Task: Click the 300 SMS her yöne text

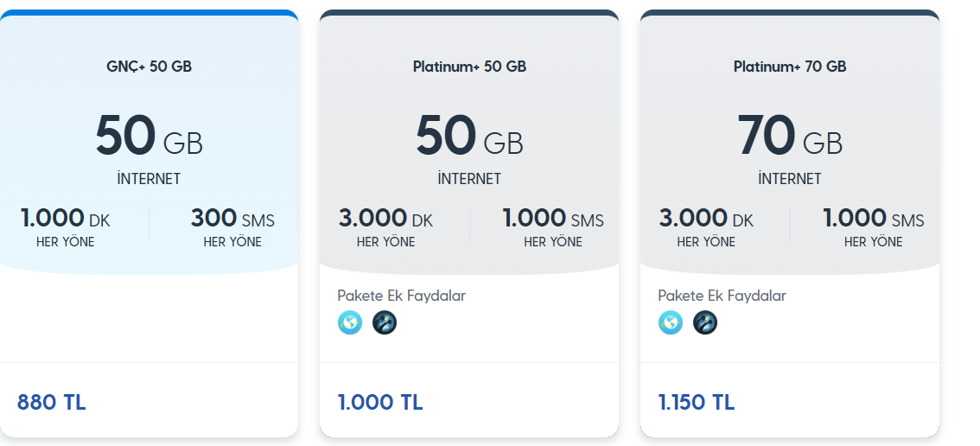Action: 232,227
